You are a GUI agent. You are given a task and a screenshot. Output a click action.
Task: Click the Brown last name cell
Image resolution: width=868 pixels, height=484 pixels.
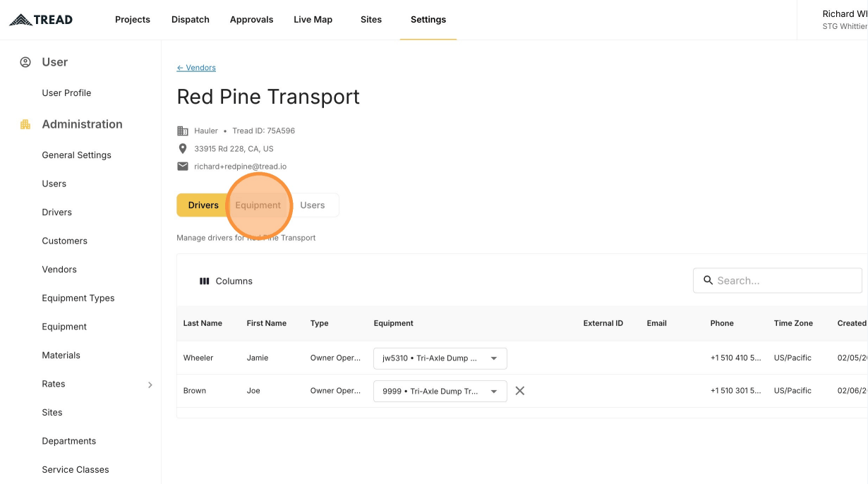[195, 390]
